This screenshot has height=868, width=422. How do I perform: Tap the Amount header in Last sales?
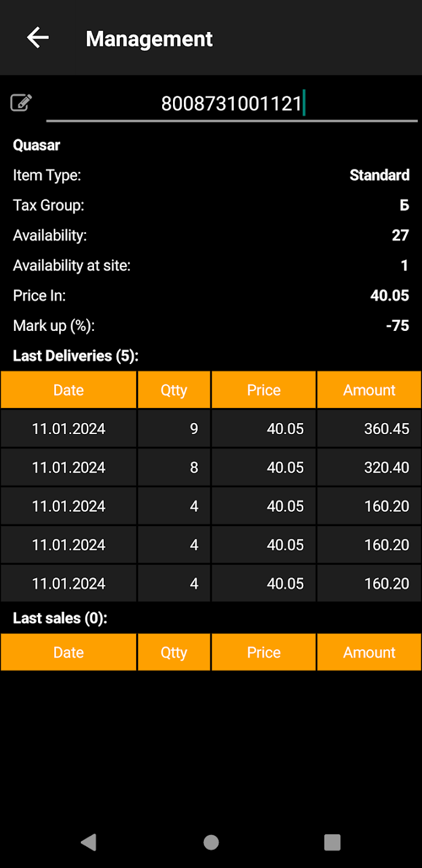pos(369,652)
